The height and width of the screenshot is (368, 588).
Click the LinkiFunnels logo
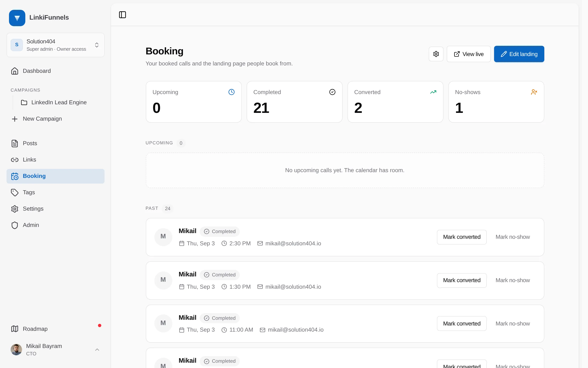(17, 18)
